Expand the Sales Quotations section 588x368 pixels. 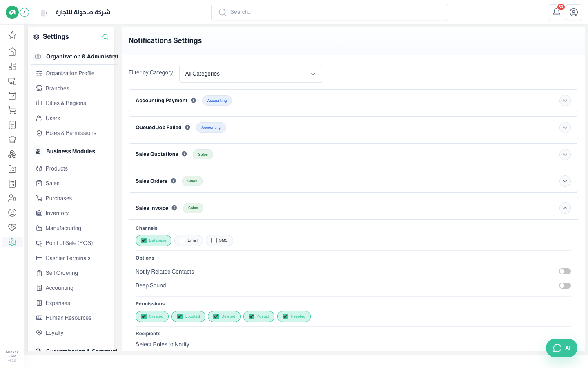[x=565, y=155]
